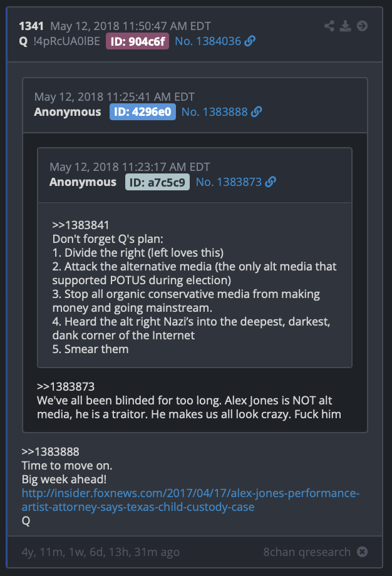Open post link No. 1384036
This screenshot has height=576, width=392.
[208, 41]
